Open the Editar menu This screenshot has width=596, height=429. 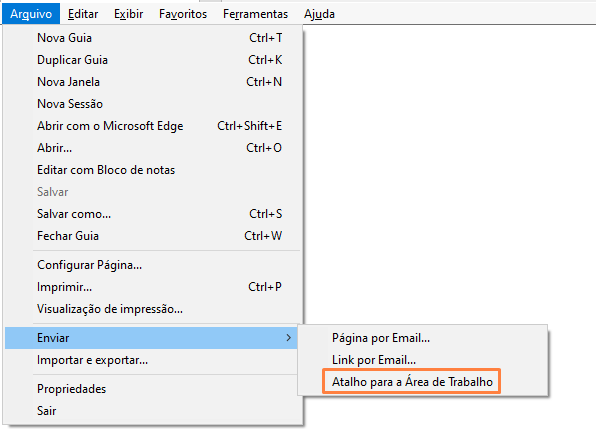point(83,14)
